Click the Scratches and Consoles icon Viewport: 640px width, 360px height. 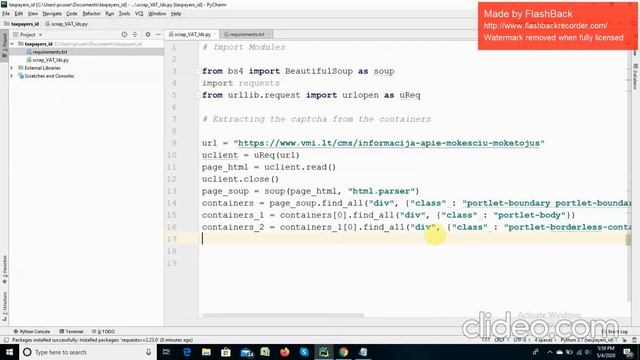21,76
